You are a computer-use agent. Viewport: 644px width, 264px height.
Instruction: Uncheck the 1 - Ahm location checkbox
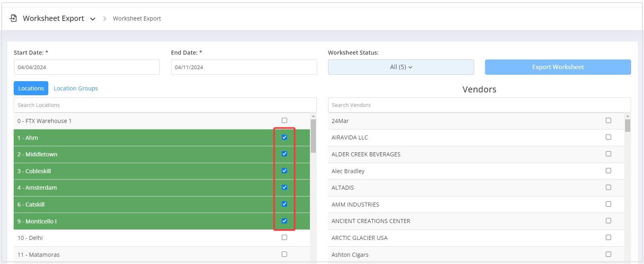tap(285, 137)
